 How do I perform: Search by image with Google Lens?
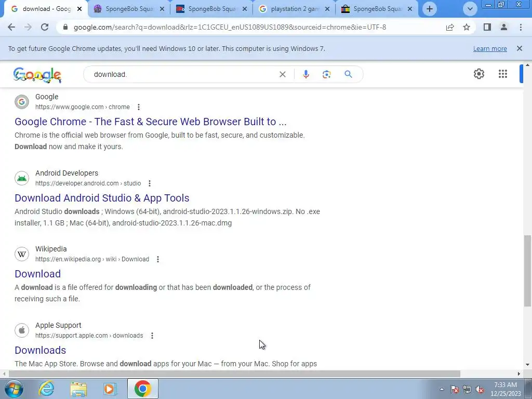326,74
